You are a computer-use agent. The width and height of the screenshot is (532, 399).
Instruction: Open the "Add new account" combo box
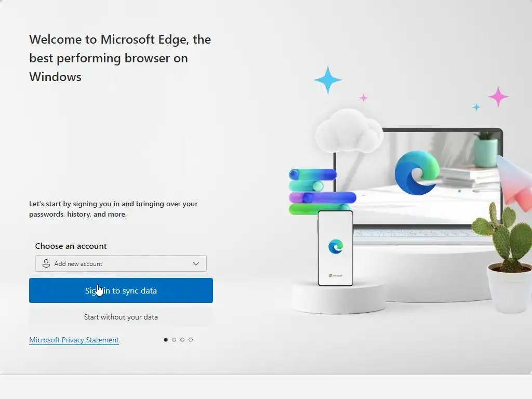[x=121, y=263]
